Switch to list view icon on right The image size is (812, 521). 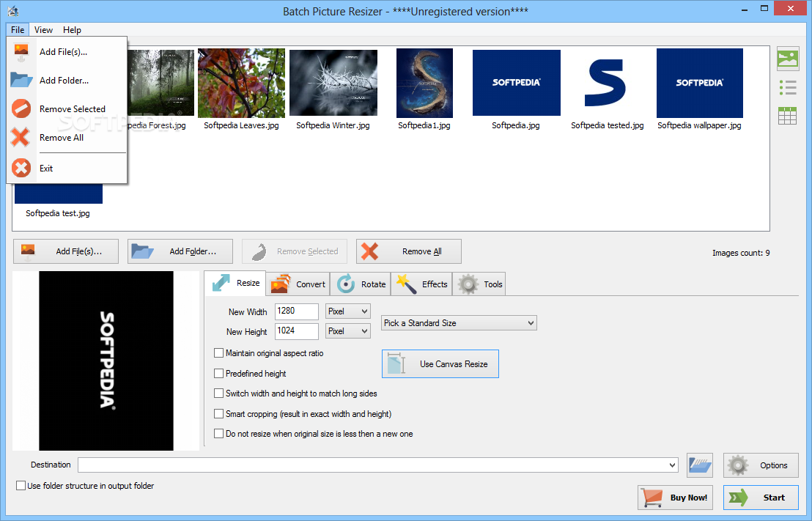click(x=787, y=87)
